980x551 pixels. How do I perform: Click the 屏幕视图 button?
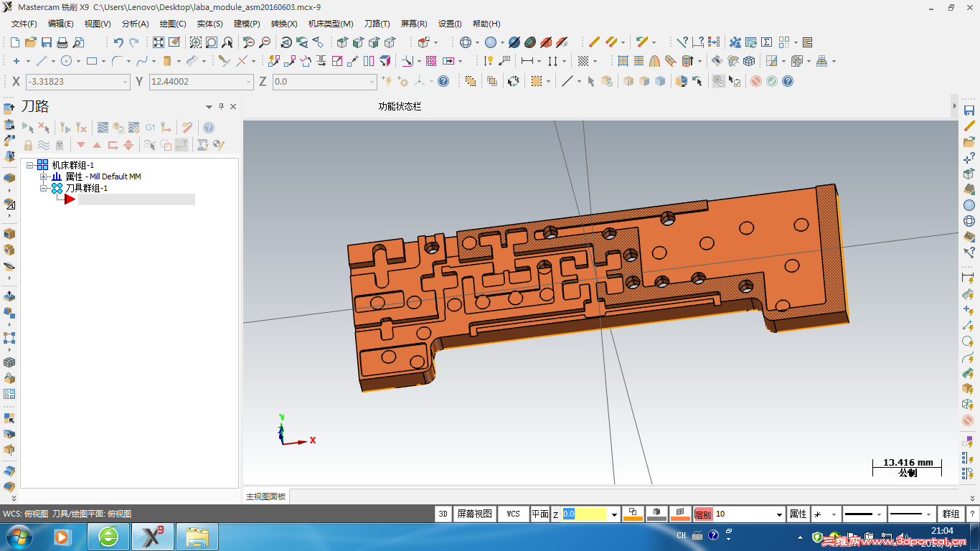click(475, 514)
